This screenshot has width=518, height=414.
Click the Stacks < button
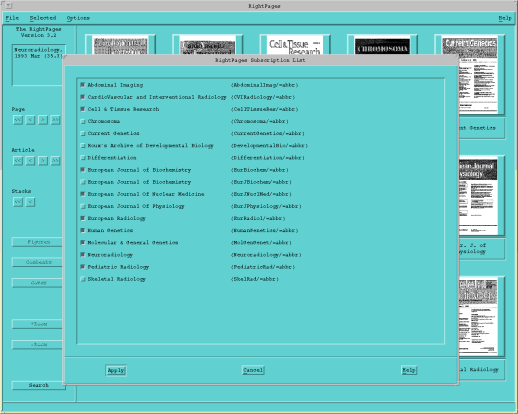pos(30,202)
